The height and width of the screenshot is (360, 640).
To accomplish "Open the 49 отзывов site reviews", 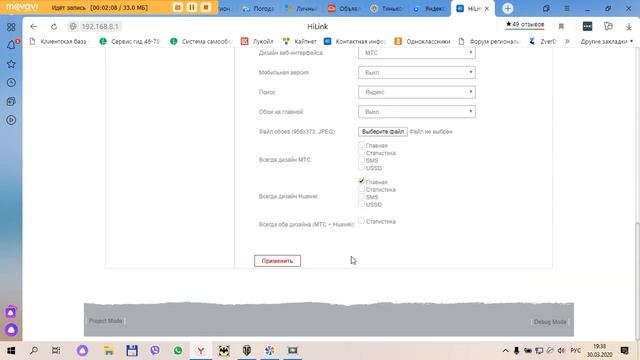I will [525, 24].
